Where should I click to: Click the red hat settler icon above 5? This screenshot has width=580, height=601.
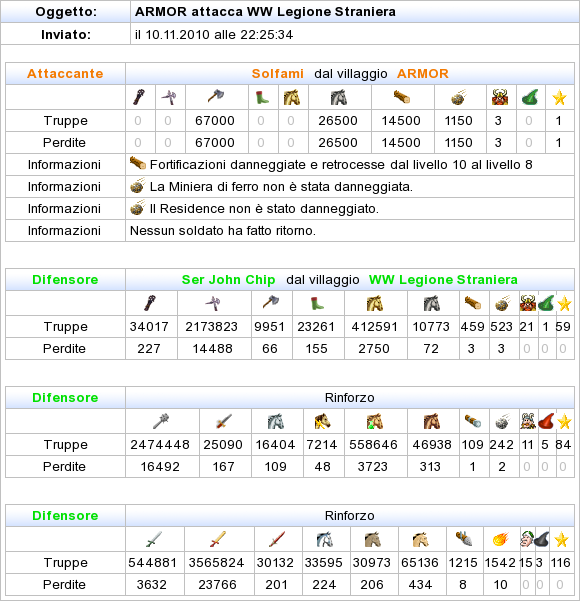tap(546, 421)
